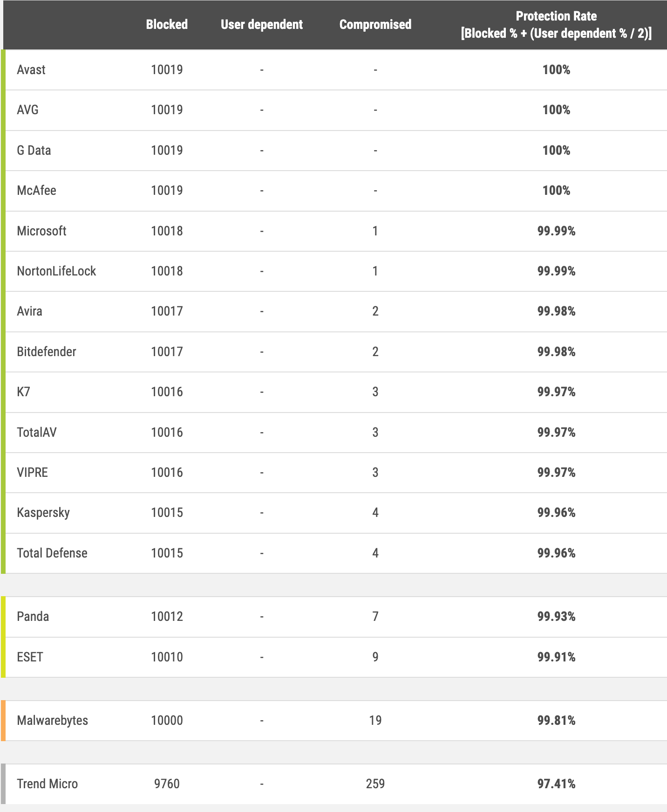Click the Protection Rate column header
The width and height of the screenshot is (667, 812).
pyautogui.click(x=556, y=25)
